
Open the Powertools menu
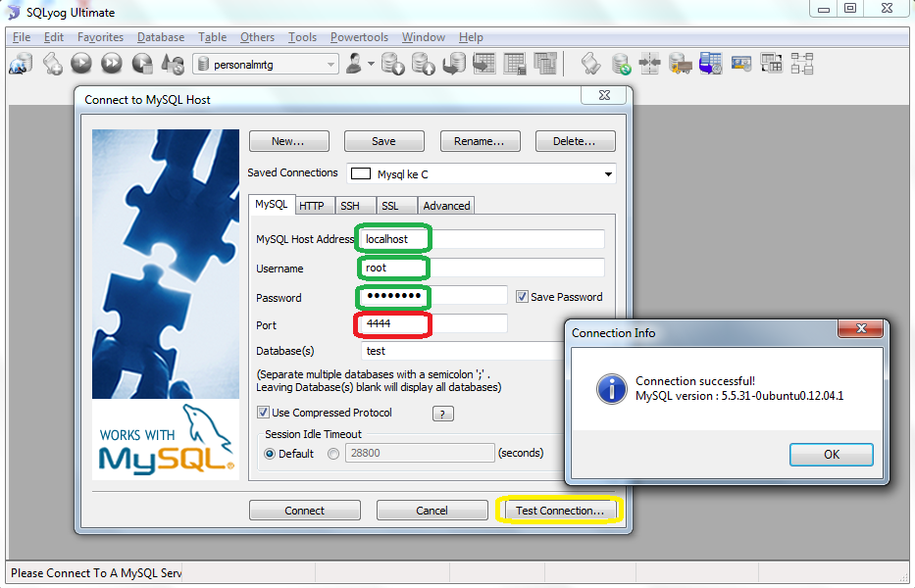[x=360, y=37]
